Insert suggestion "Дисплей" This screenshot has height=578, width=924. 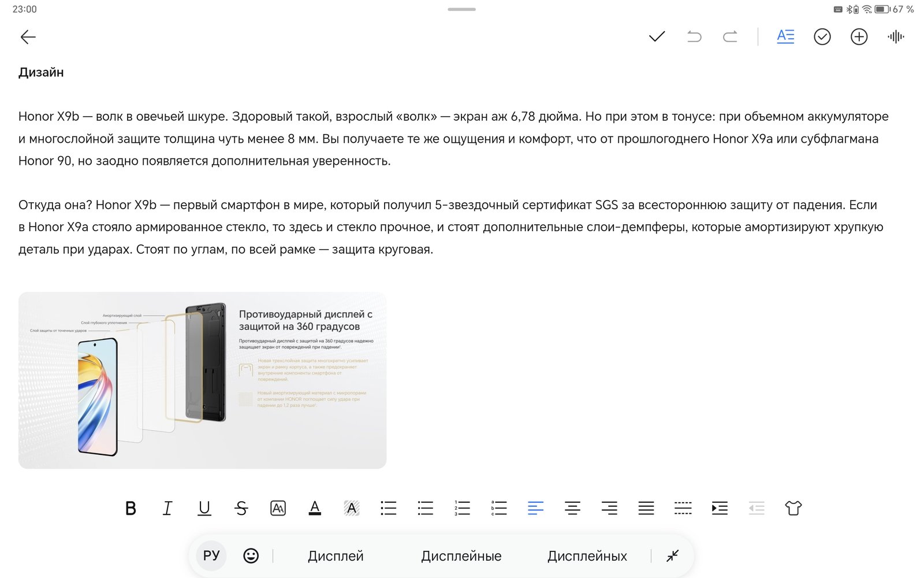[x=336, y=556]
